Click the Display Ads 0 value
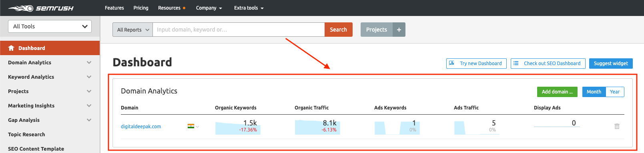 (574, 123)
